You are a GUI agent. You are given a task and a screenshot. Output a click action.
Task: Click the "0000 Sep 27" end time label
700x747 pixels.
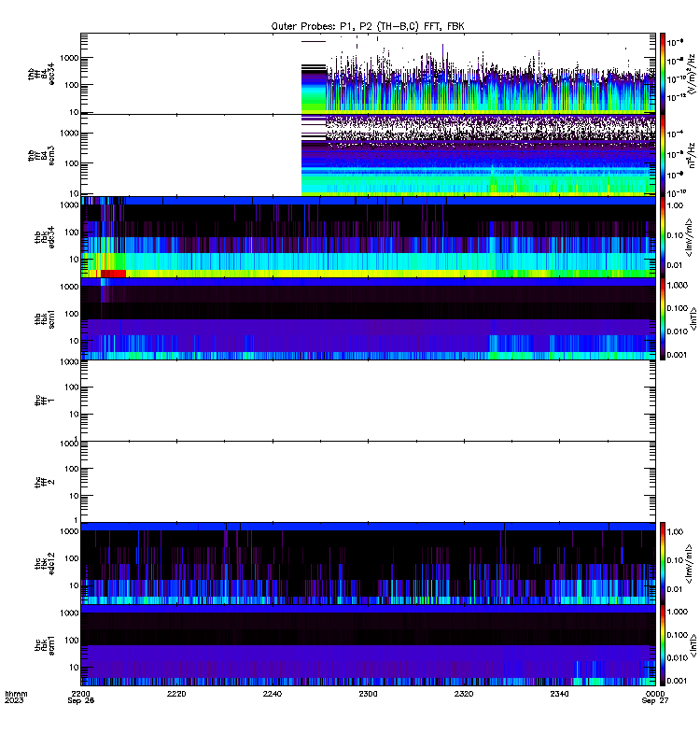click(x=655, y=697)
